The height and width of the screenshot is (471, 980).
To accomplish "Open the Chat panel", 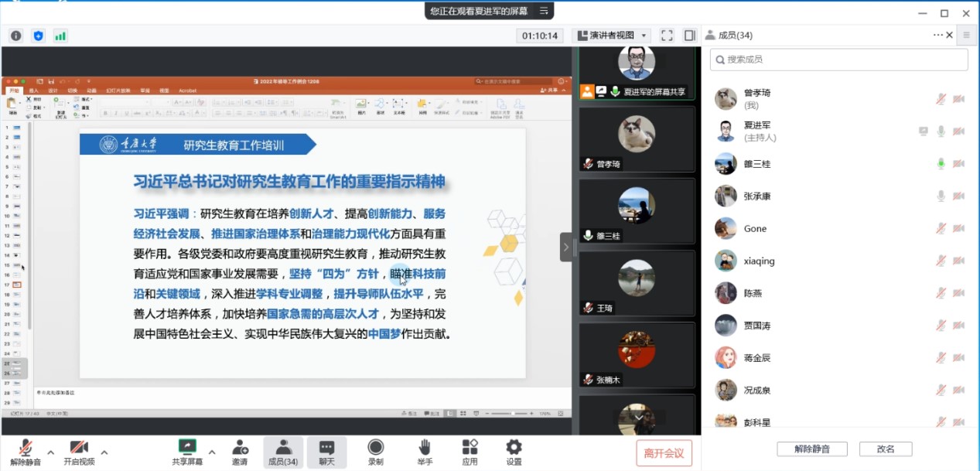I will pos(326,452).
